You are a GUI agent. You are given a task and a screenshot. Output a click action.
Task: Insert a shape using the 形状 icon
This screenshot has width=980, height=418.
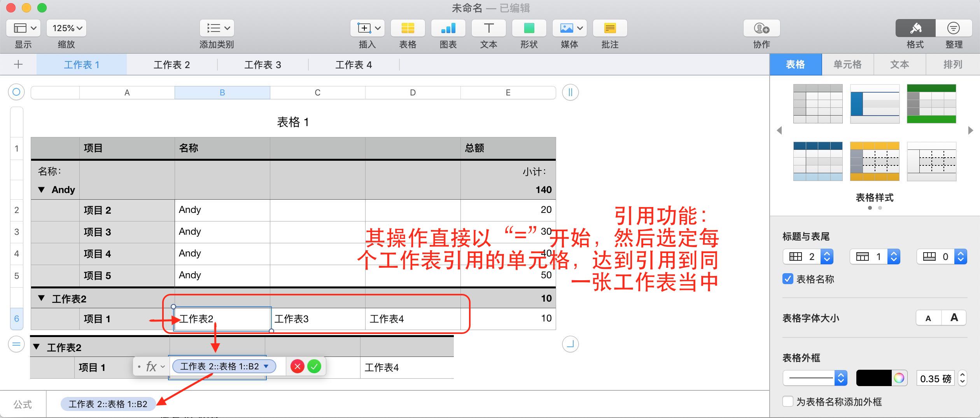(529, 28)
